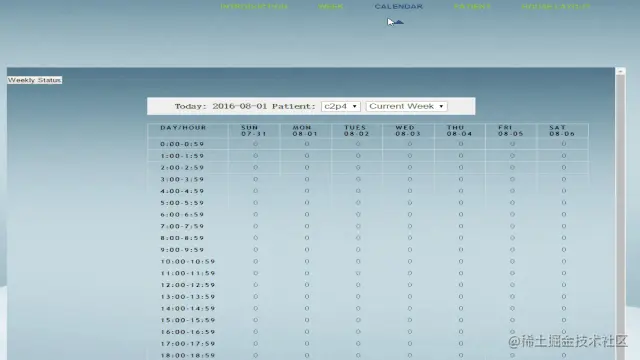Click the TUES 08-02 value at 7:00-7:59
Viewport: 640px width, 360px height.
(358, 226)
